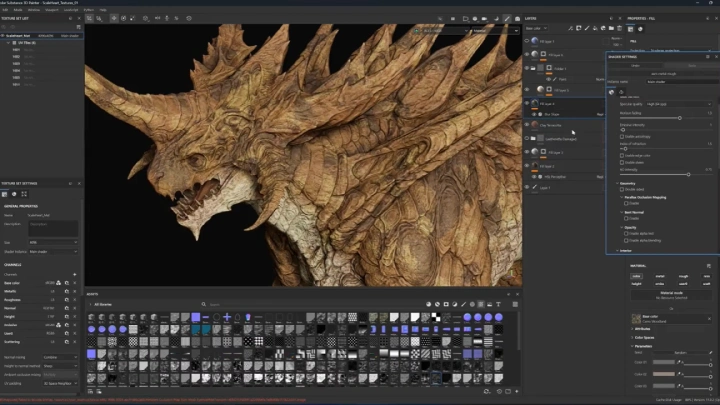The width and height of the screenshot is (720, 405).
Task: Toggle the height channel button in Material
Action: pyautogui.click(x=636, y=284)
